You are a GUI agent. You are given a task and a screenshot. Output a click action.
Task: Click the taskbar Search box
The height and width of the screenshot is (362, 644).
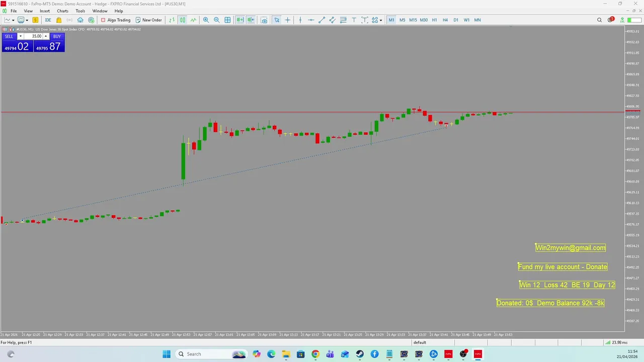click(x=211, y=354)
